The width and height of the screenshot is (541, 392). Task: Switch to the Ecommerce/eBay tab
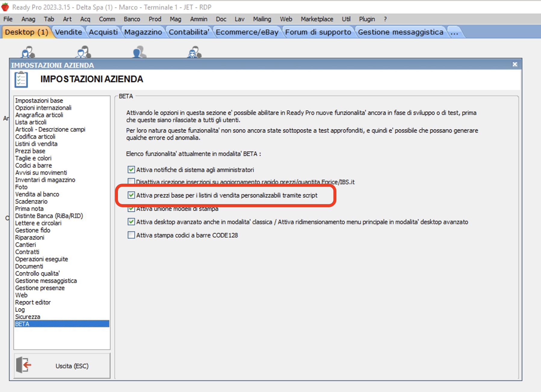point(247,32)
